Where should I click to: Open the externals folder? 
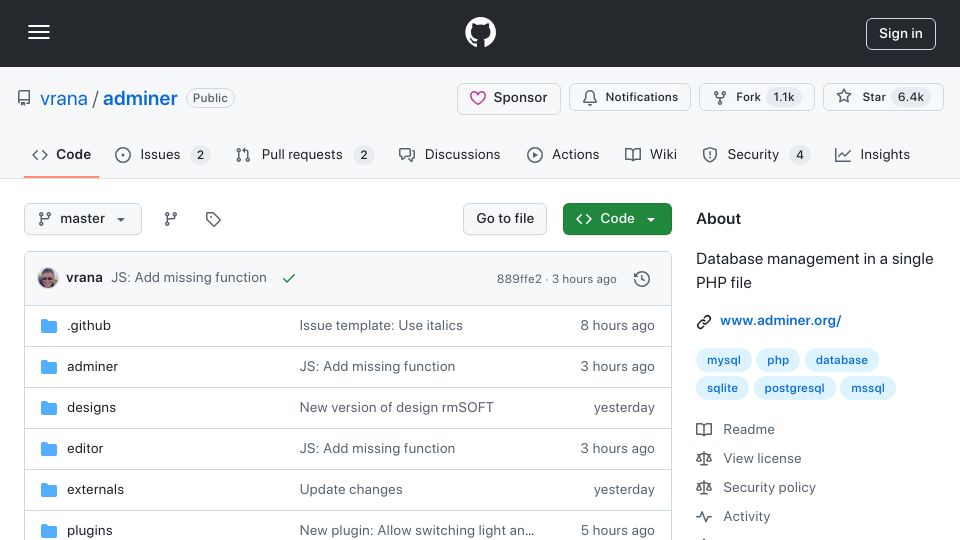[96, 490]
